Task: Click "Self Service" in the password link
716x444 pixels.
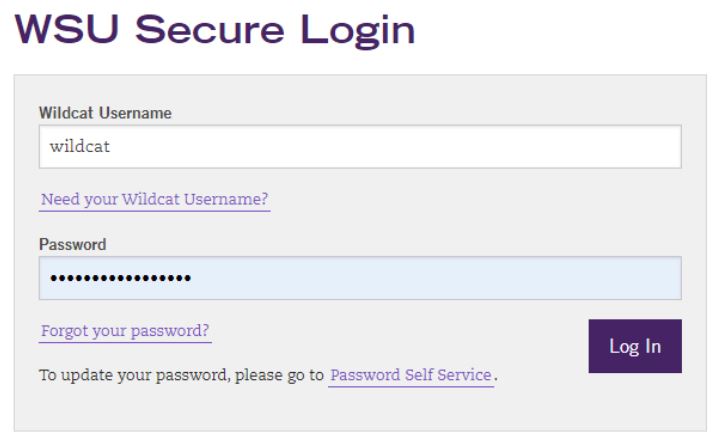Action: pos(446,376)
